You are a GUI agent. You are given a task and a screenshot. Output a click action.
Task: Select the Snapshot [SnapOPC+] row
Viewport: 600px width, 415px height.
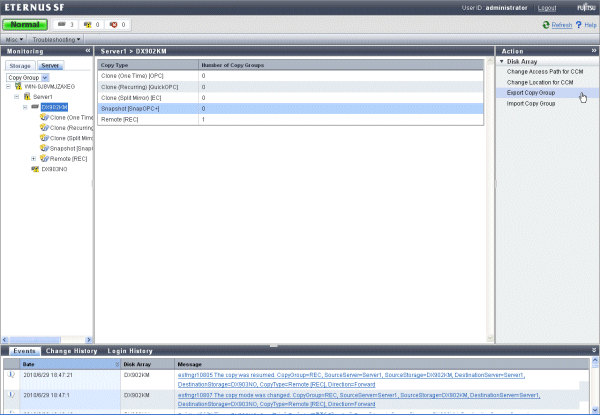pos(290,109)
